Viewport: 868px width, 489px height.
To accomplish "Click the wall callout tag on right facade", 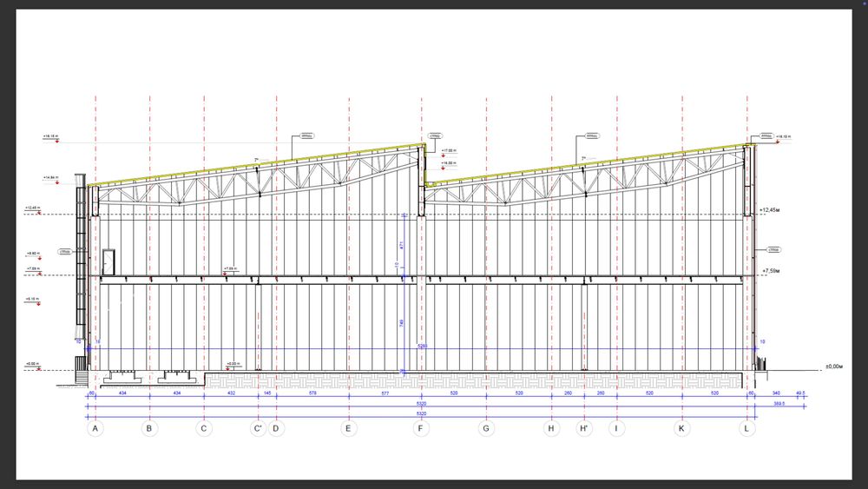I will click(x=774, y=250).
